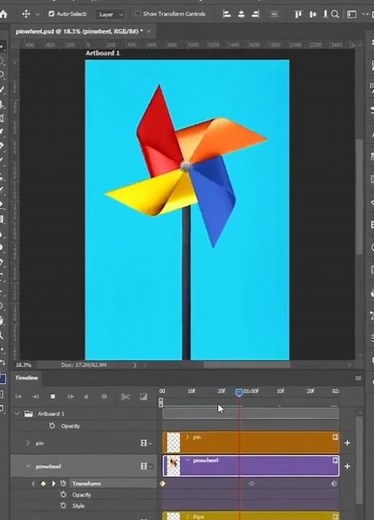This screenshot has width=374, height=520.
Task: Open pinwheel clip end options icon
Action: tap(335, 461)
